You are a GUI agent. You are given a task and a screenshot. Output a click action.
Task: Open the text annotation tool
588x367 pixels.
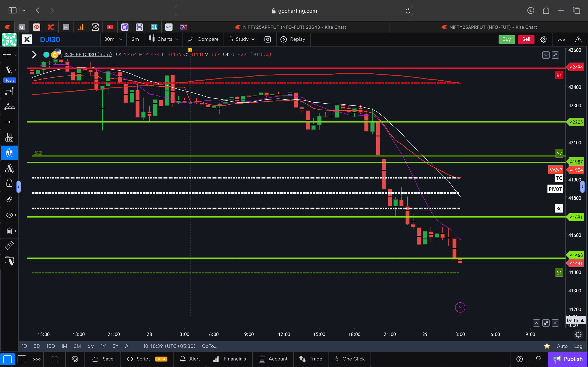9,137
